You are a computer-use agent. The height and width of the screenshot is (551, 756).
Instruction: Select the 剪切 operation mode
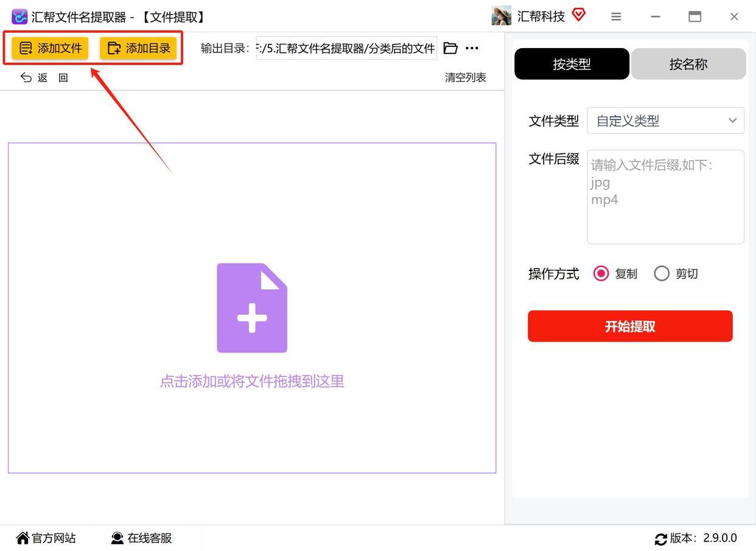[662, 273]
